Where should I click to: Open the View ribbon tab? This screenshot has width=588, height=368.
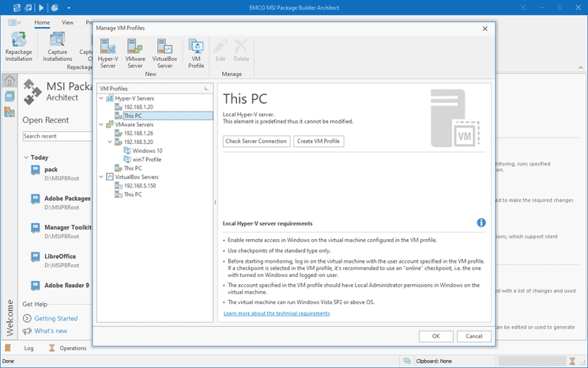pos(67,22)
